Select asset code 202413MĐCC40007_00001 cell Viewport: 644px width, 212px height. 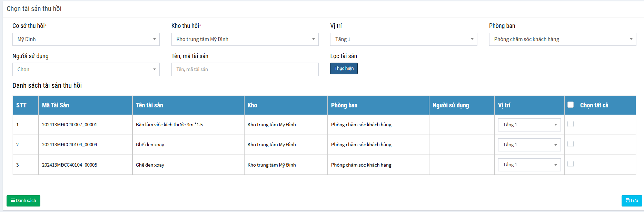pos(70,125)
